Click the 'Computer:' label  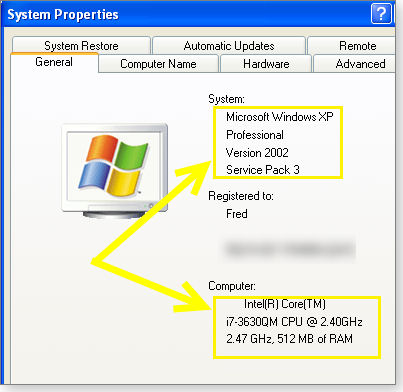point(232,286)
